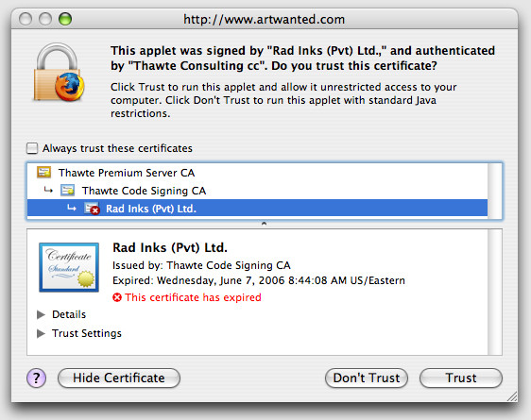The width and height of the screenshot is (531, 420).
Task: Click the resize grip at window corner
Action: (512, 396)
